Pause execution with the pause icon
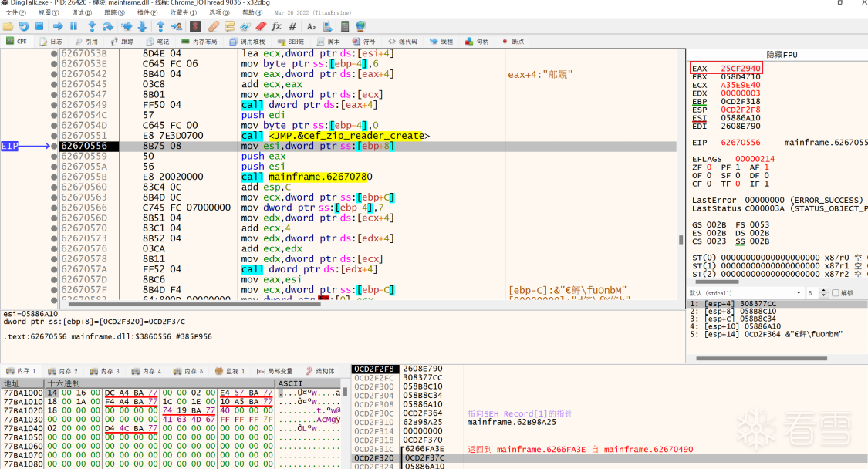Viewport: 868px width, 469px height. (x=73, y=26)
